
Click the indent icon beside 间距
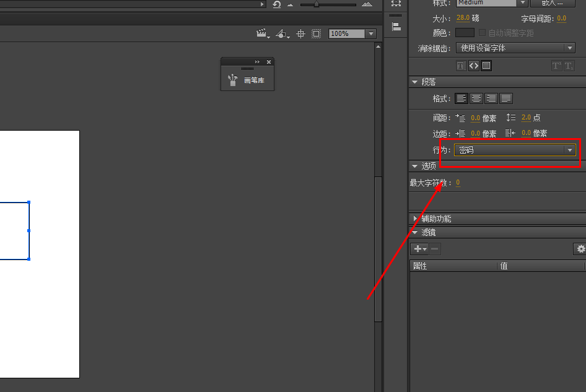click(x=460, y=118)
